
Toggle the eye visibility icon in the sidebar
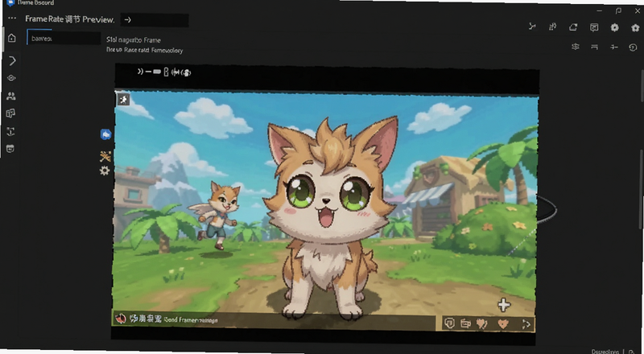click(x=11, y=78)
